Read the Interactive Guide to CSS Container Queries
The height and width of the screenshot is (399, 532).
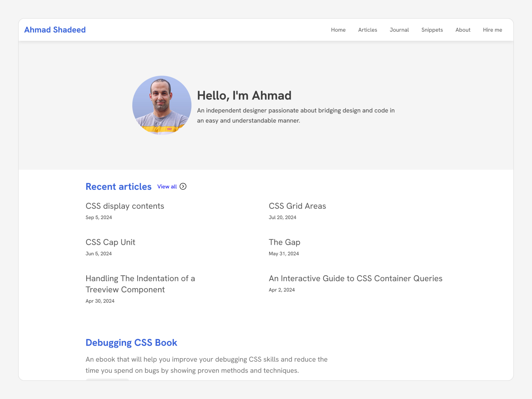click(x=356, y=278)
